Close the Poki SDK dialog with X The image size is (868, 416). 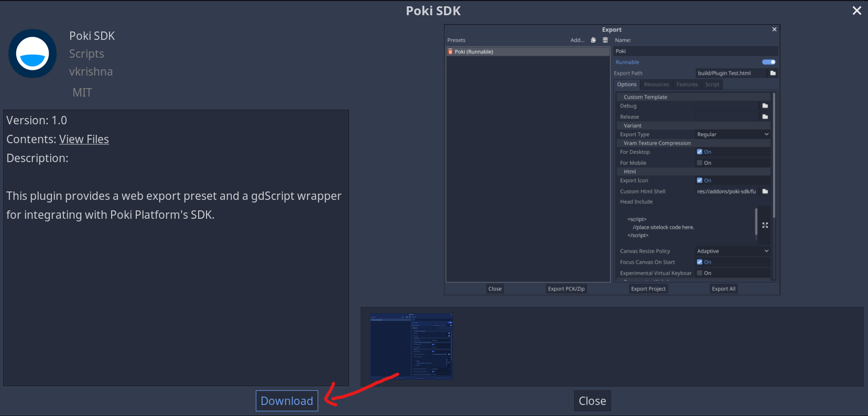[857, 10]
